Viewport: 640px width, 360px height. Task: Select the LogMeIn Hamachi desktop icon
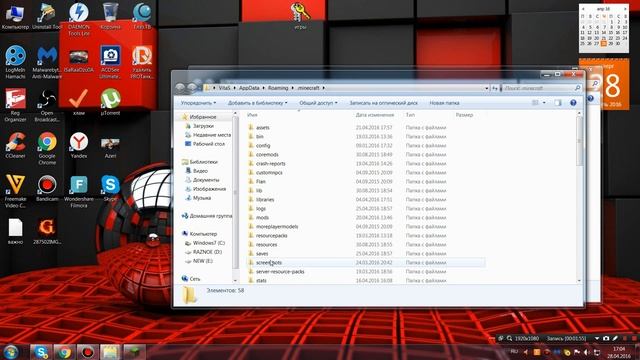[15, 62]
